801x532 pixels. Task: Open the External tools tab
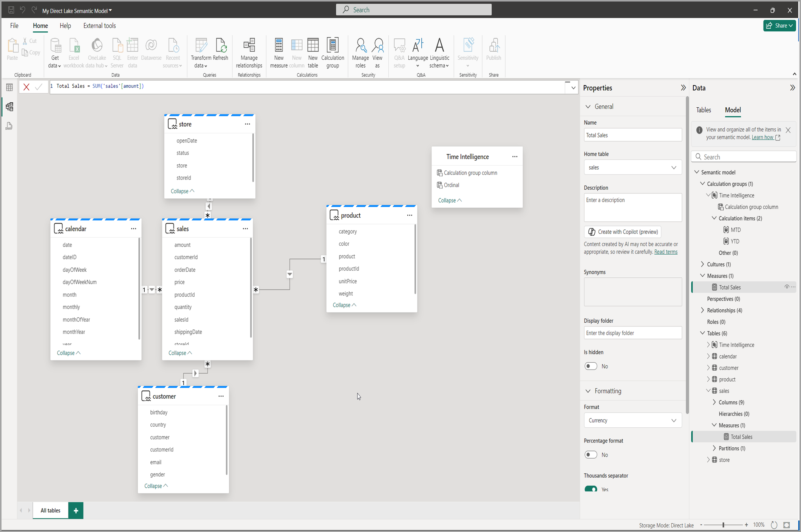pyautogui.click(x=99, y=26)
